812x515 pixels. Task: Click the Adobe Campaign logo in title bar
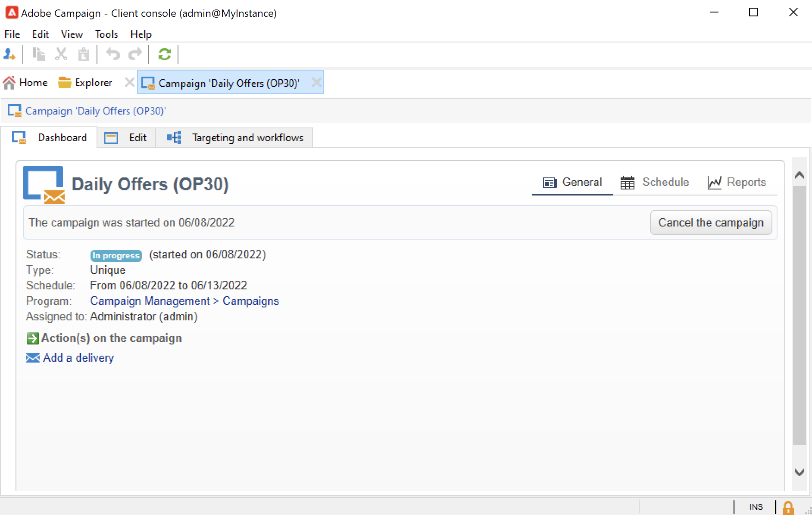(x=12, y=13)
